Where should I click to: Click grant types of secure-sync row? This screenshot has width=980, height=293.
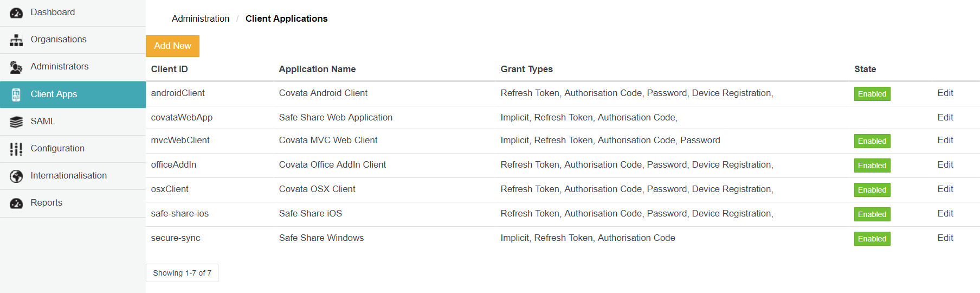point(588,238)
